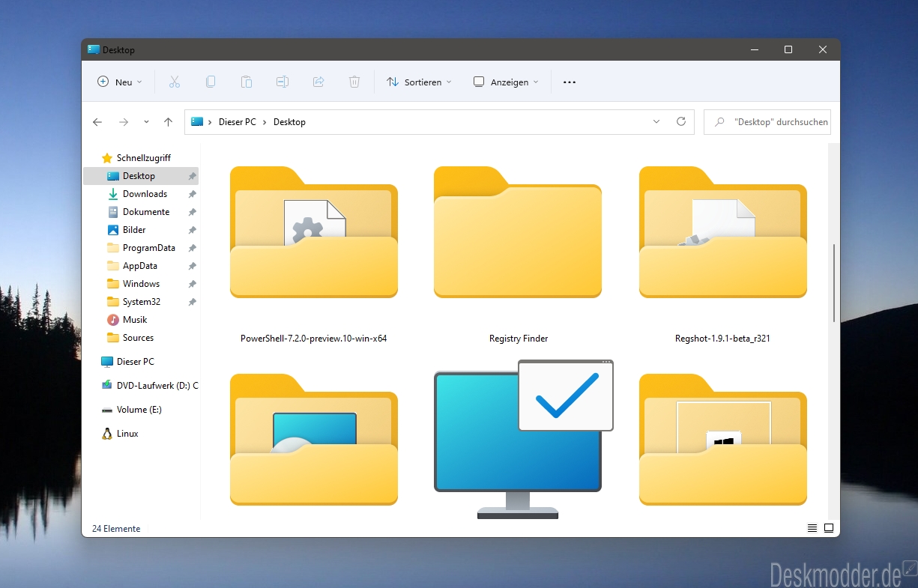Select the Regshot-1.9.1-beta_r321 folder icon

[x=723, y=232]
